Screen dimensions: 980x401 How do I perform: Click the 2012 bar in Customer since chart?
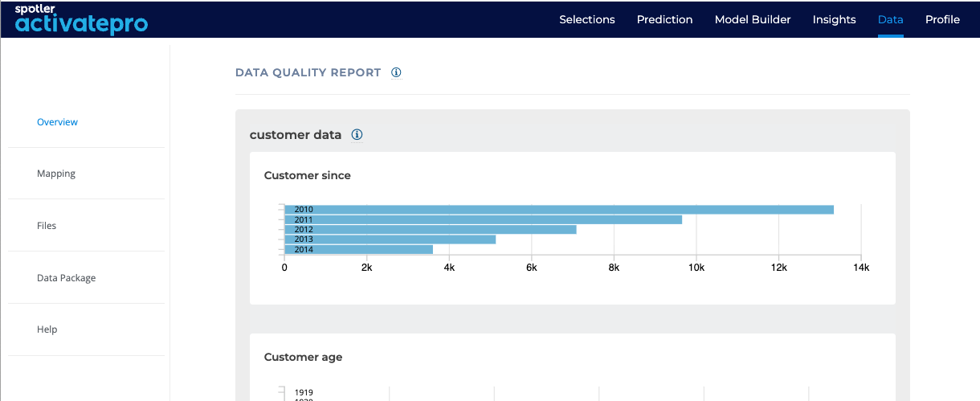coord(431,229)
